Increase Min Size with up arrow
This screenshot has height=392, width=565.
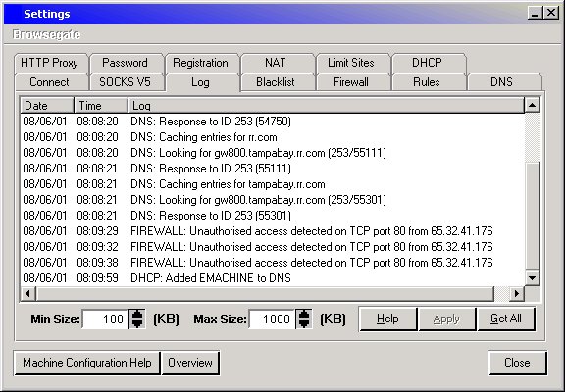pyautogui.click(x=137, y=315)
